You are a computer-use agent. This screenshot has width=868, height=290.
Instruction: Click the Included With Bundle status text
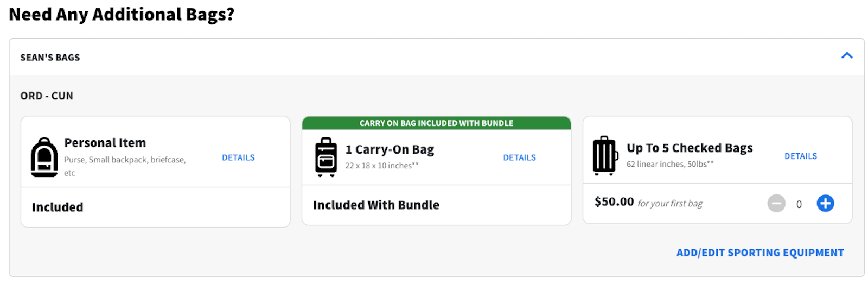click(x=376, y=205)
